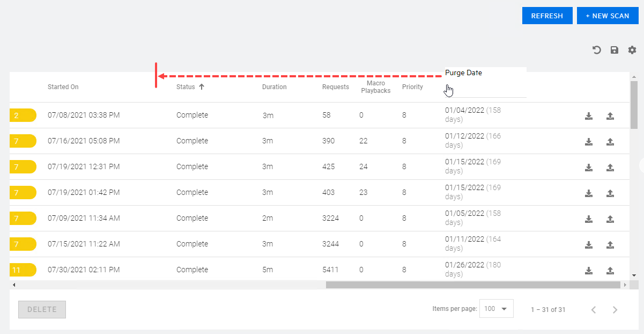Click the DELETE button
The width and height of the screenshot is (644, 334).
pos(42,309)
